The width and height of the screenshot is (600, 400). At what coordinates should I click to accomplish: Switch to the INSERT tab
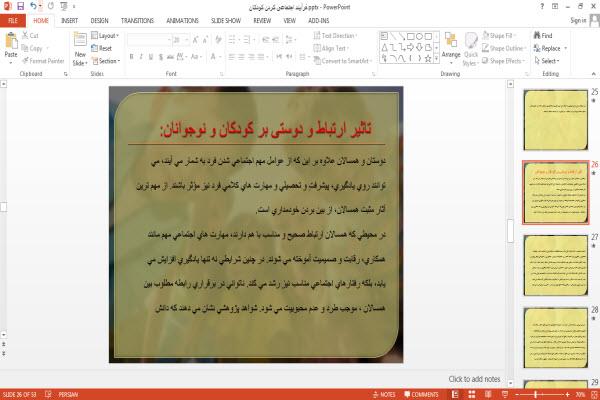[x=69, y=21]
